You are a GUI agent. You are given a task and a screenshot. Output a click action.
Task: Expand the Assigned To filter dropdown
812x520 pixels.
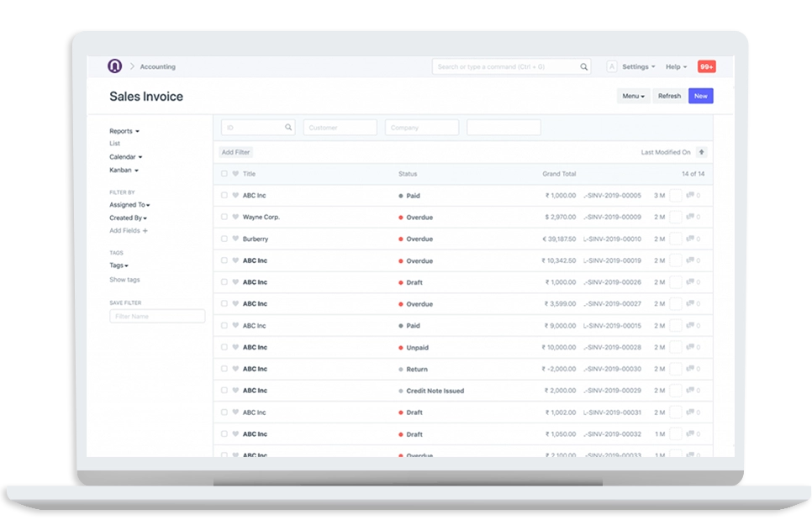(128, 204)
